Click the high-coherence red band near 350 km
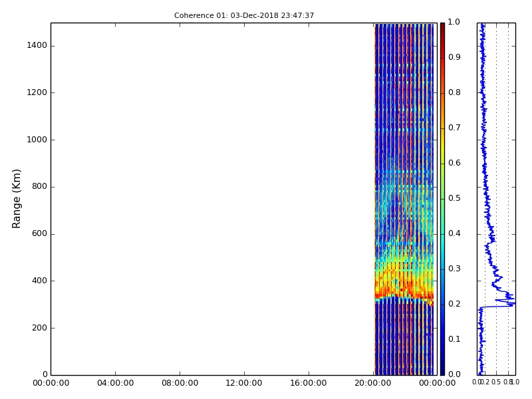Screen dimensions: 532x399 coord(404,293)
